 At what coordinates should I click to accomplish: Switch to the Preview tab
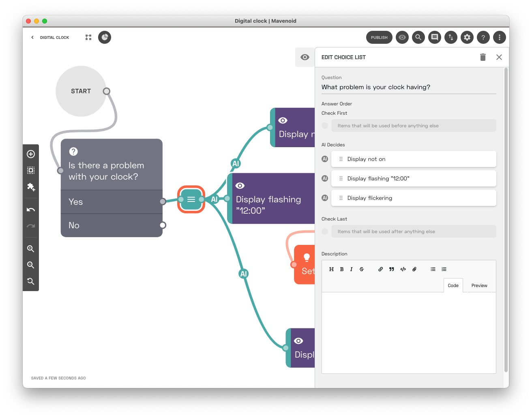pos(479,285)
